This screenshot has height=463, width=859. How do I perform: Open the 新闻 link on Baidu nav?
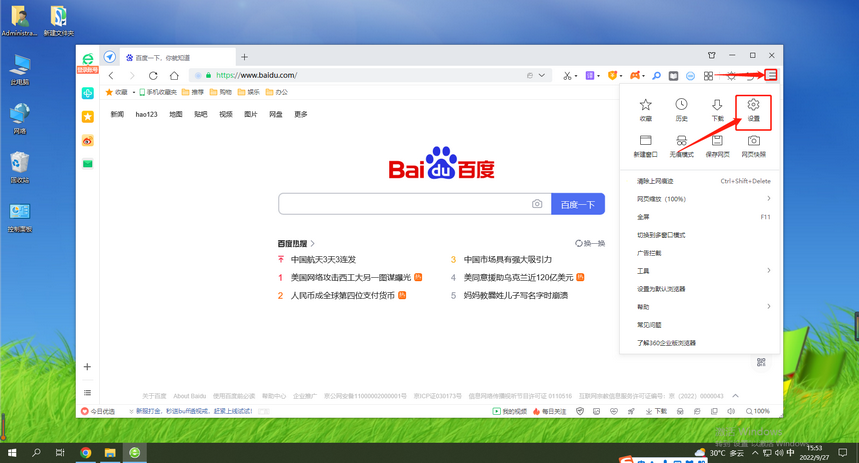pyautogui.click(x=117, y=115)
